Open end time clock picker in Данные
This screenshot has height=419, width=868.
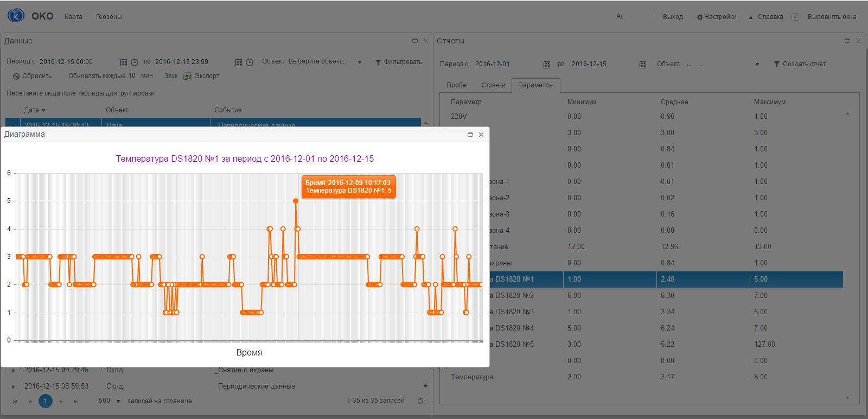[250, 62]
